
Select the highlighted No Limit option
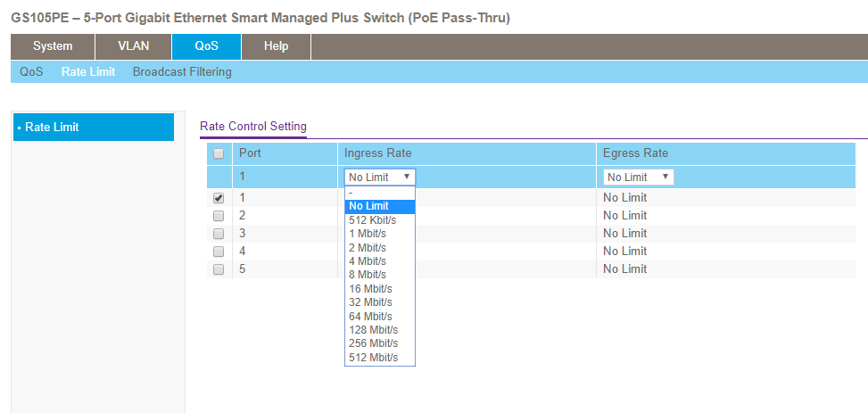coord(368,206)
